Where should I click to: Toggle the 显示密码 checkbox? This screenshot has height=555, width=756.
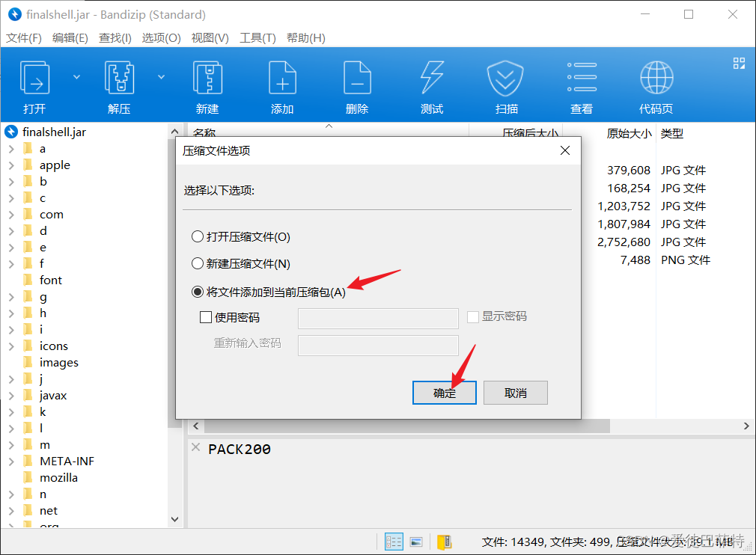(x=473, y=316)
